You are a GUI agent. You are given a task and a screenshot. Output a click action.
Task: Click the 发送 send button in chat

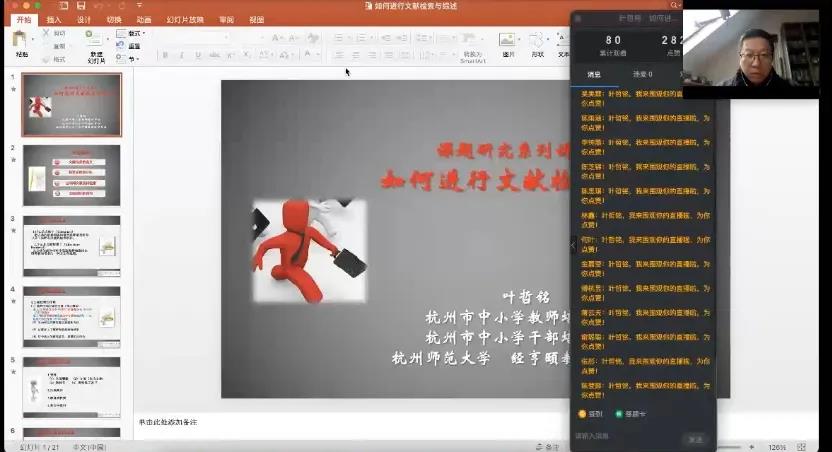[694, 439]
